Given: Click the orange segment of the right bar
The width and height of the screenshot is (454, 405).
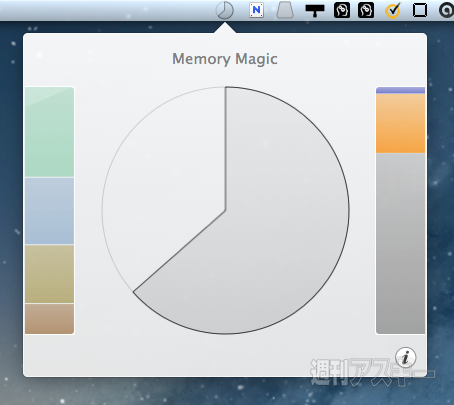Looking at the screenshot, I should [400, 123].
